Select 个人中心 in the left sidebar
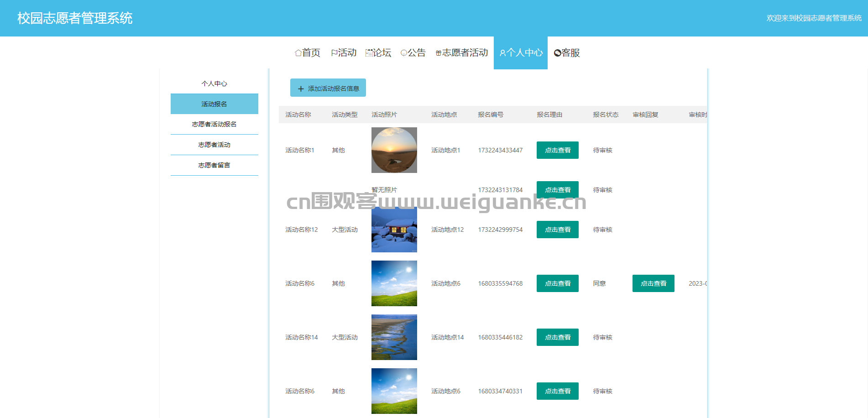Image resolution: width=868 pixels, height=418 pixels. [214, 84]
